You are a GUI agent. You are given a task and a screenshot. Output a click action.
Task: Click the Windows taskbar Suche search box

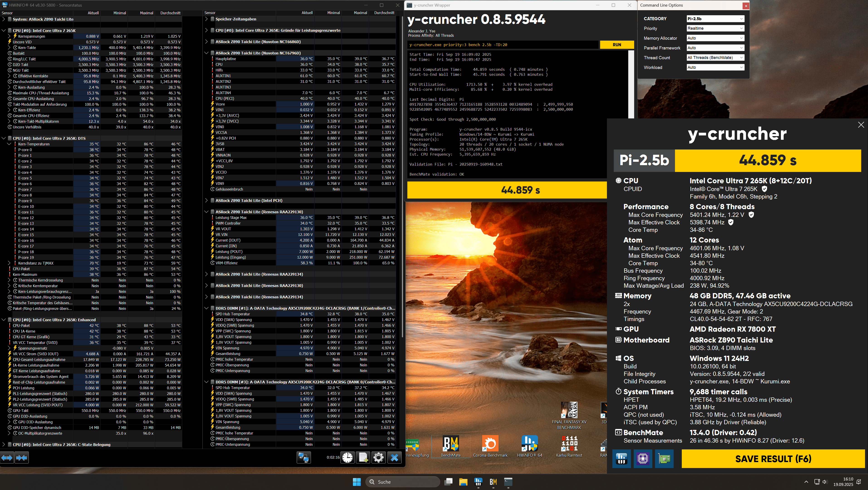[x=403, y=482]
